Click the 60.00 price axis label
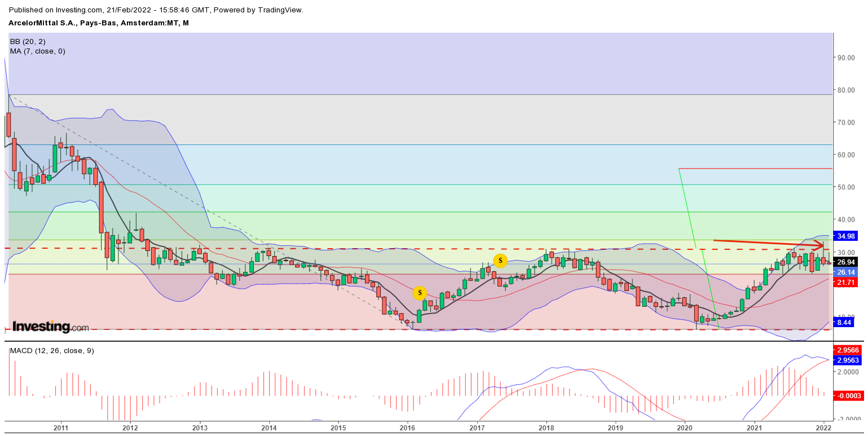868x436 pixels. point(845,155)
